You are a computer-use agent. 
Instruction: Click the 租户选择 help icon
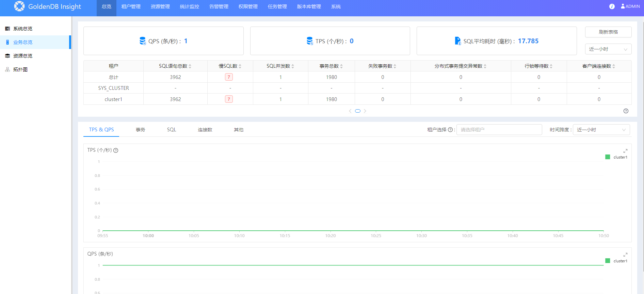pyautogui.click(x=450, y=130)
